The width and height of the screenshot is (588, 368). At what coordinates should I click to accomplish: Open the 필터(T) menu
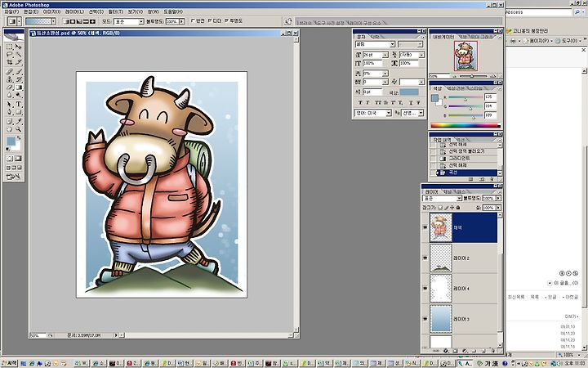click(x=115, y=12)
